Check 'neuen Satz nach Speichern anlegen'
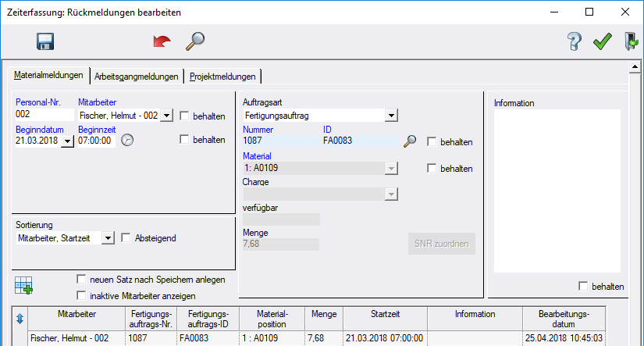This screenshot has width=644, height=346. click(81, 280)
